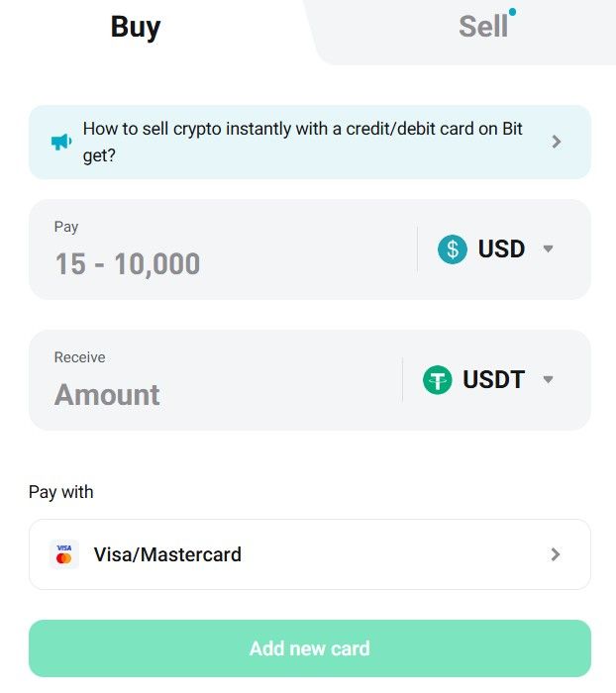Select the Visa/Mastercard payment method label
Image resolution: width=616 pixels, height=693 pixels.
click(167, 554)
